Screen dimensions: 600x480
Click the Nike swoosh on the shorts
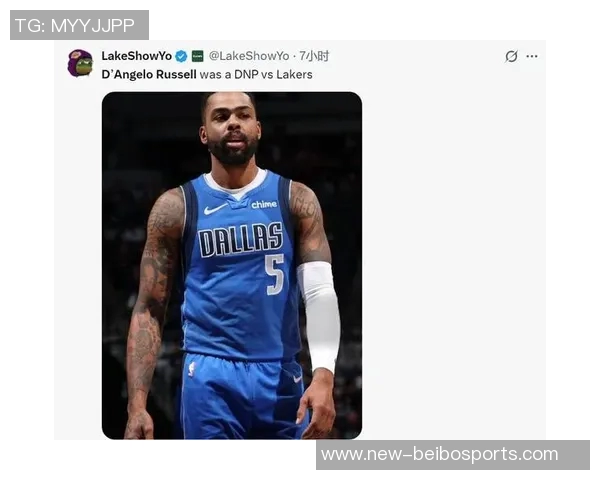(297, 379)
